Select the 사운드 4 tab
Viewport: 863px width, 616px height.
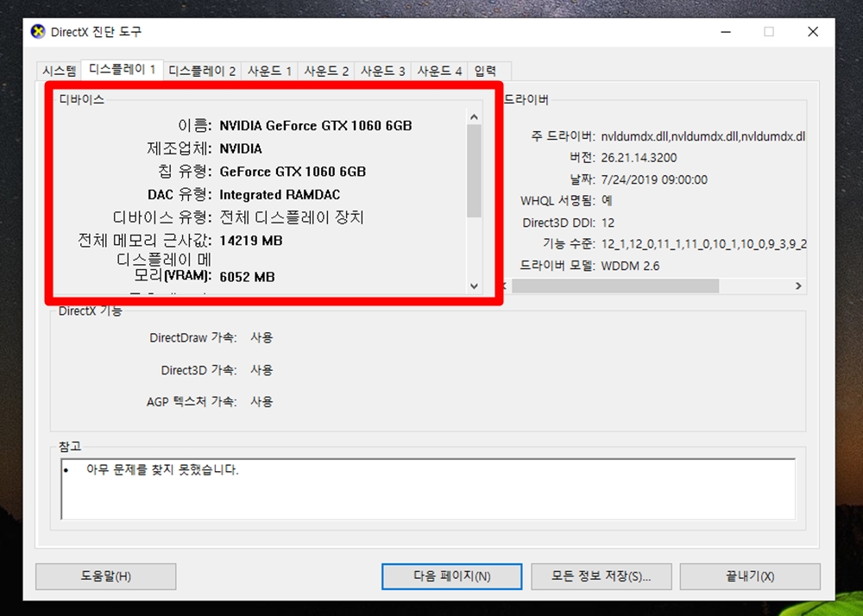[x=439, y=71]
